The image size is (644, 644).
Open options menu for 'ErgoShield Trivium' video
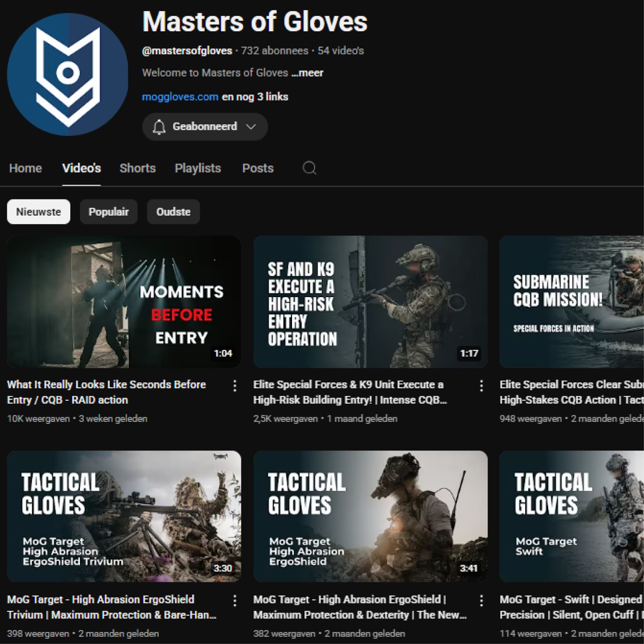[x=235, y=600]
